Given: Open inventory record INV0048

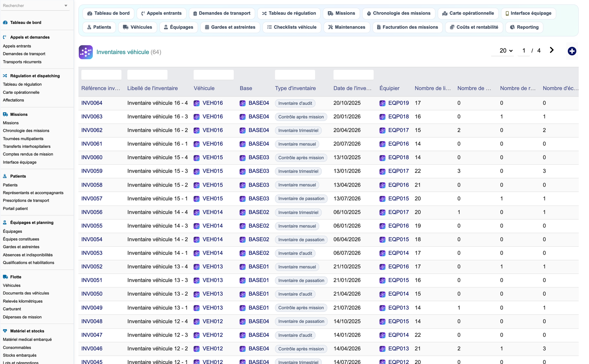Looking at the screenshot, I should pos(92,321).
